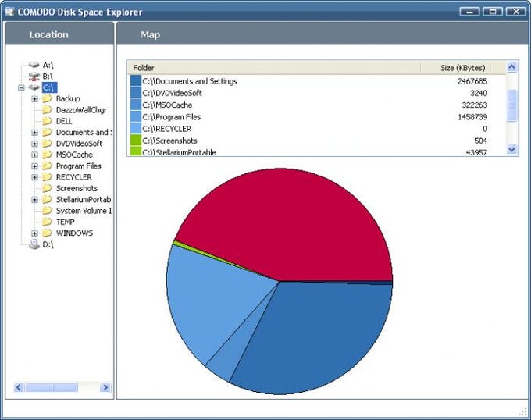531x420 pixels.
Task: Expand the Program Files tree node
Action: [x=34, y=166]
